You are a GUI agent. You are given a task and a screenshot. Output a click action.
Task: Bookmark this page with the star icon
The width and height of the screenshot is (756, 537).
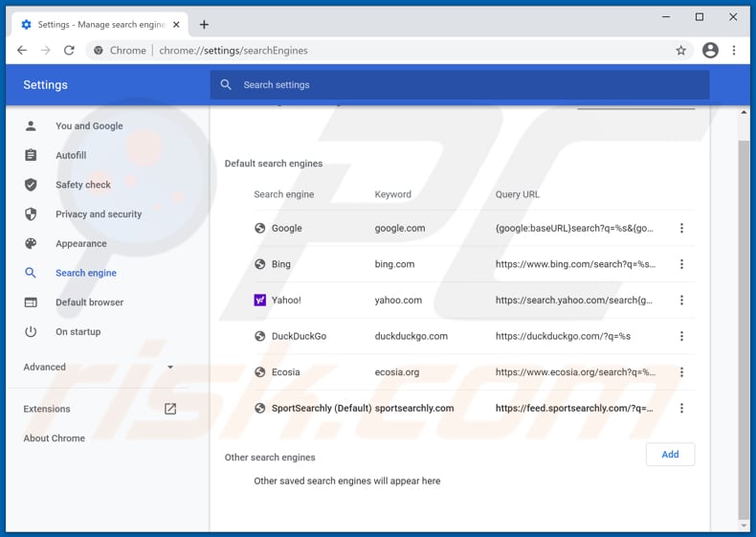coord(680,50)
